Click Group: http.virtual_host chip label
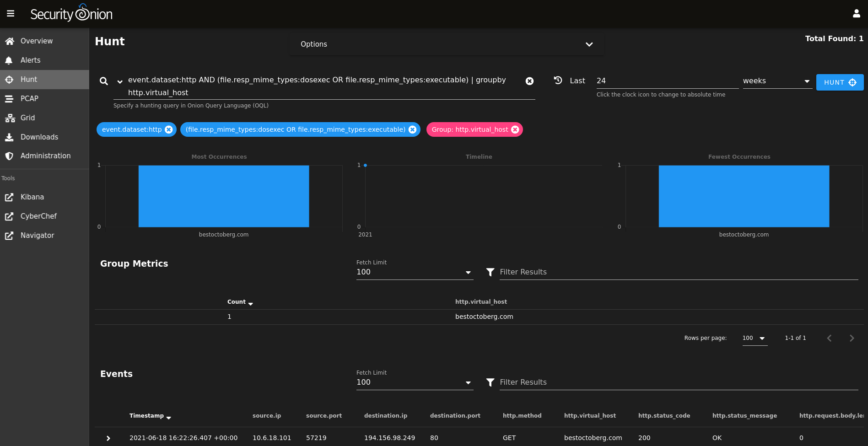 470,129
